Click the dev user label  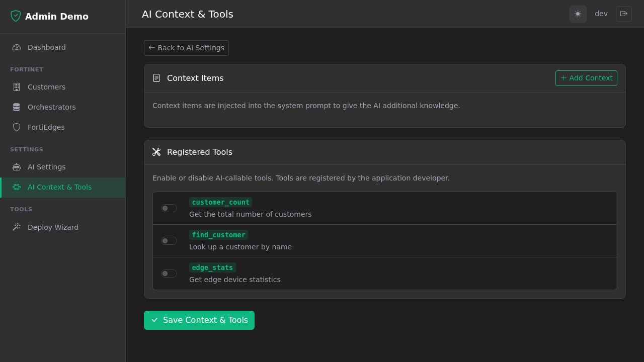pyautogui.click(x=601, y=14)
